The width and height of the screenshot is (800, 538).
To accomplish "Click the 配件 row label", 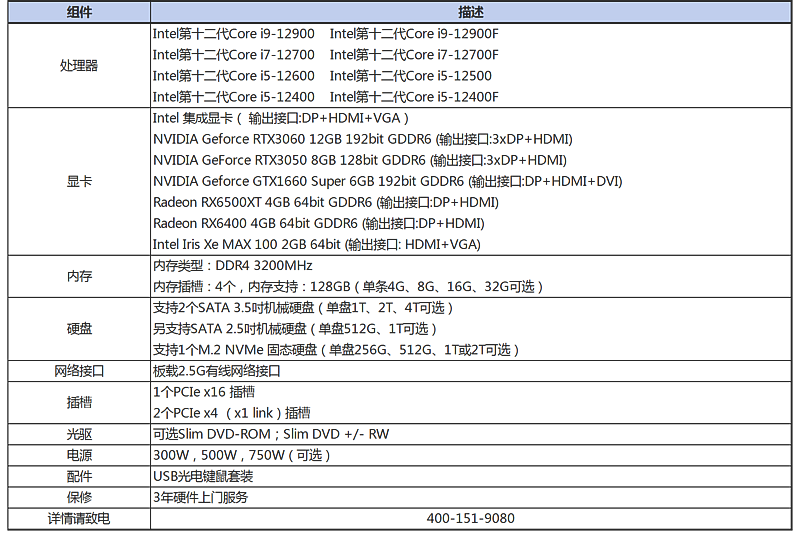I will tap(79, 476).
